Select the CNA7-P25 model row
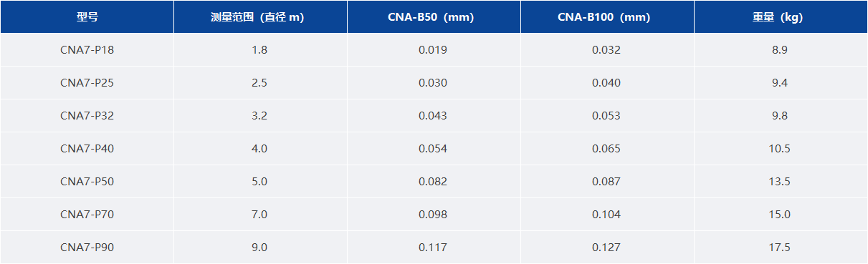This screenshot has width=868, height=264. [434, 83]
